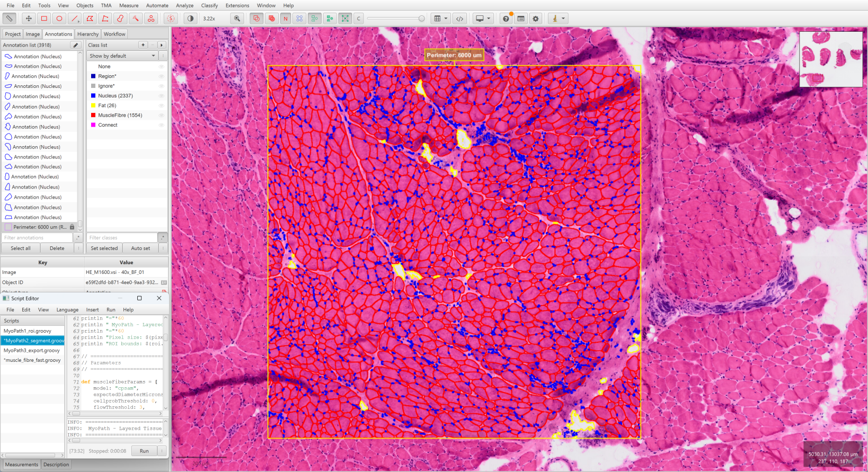868x472 pixels.
Task: Select the Polyline annotation tool
Action: pos(105,19)
